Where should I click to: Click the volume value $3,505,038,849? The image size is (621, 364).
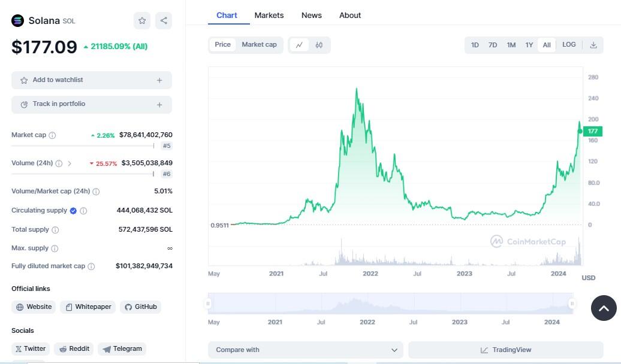coord(147,163)
